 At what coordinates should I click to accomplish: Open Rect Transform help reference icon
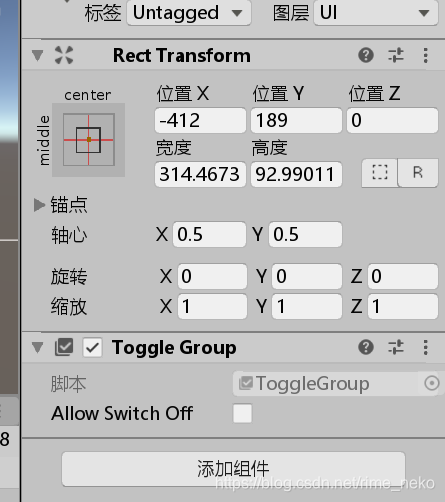click(x=366, y=55)
